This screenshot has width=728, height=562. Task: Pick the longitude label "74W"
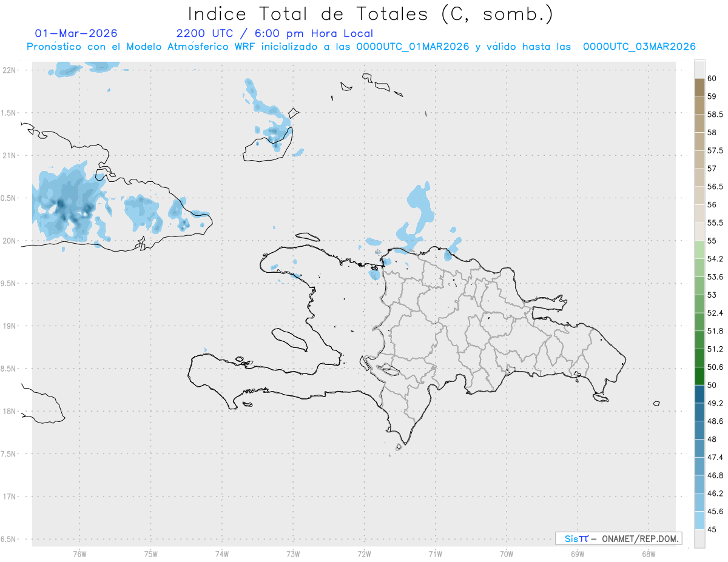222,554
